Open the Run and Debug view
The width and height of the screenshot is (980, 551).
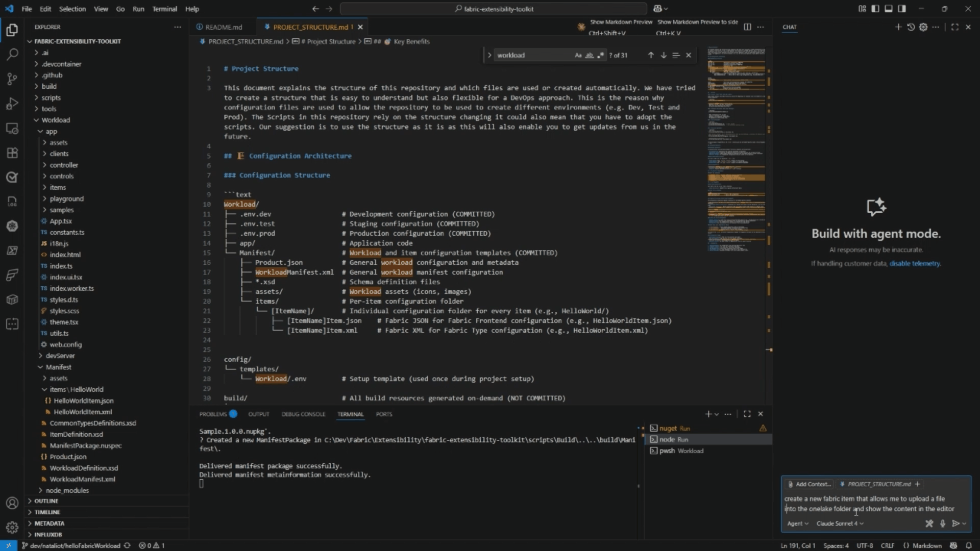[12, 104]
